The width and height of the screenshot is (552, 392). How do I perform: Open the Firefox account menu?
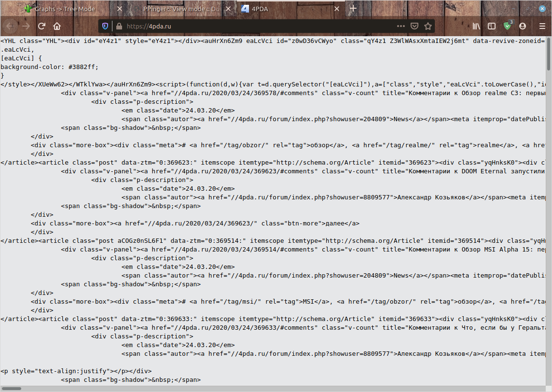pyautogui.click(x=523, y=26)
